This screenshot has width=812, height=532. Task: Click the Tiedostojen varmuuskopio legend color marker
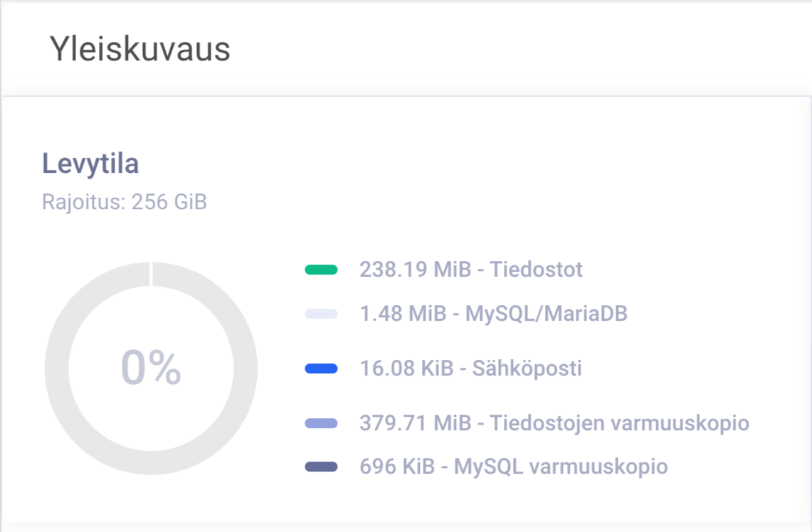tap(320, 424)
